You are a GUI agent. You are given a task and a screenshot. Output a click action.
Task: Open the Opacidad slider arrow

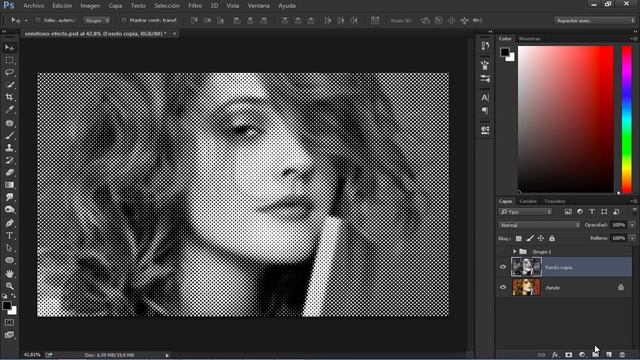click(x=632, y=225)
